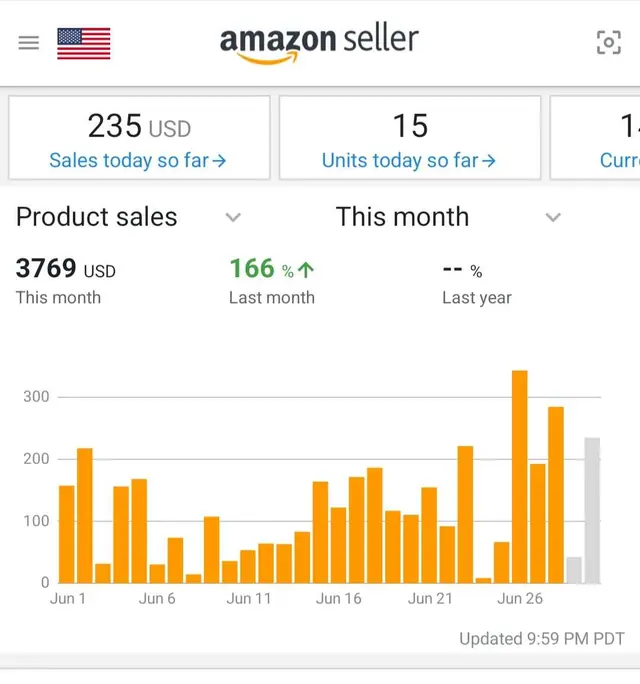Tap the Jun 1 orange bar

tap(67, 534)
